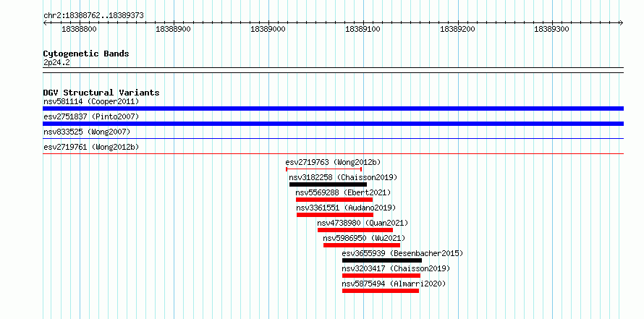Select the red bar under nsv5875494
Image resolution: width=644 pixels, height=319 pixels.
tap(381, 291)
